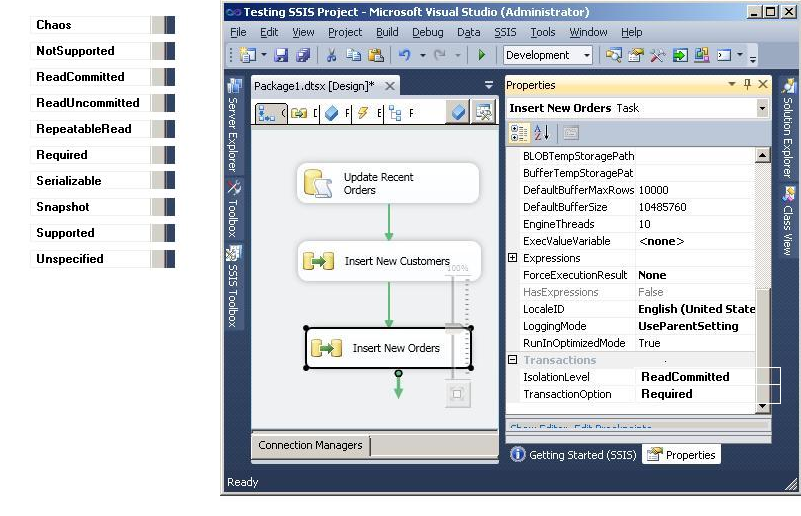The height and width of the screenshot is (516, 801).
Task: Open the SSIS Toolbox side panel
Action: click(x=234, y=287)
